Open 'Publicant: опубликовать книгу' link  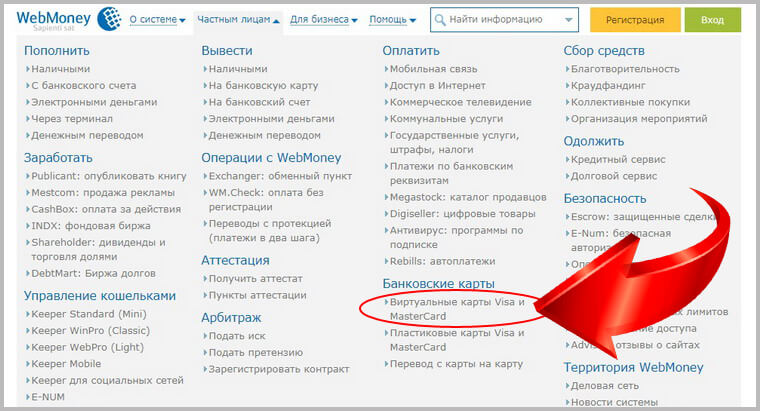(x=109, y=176)
